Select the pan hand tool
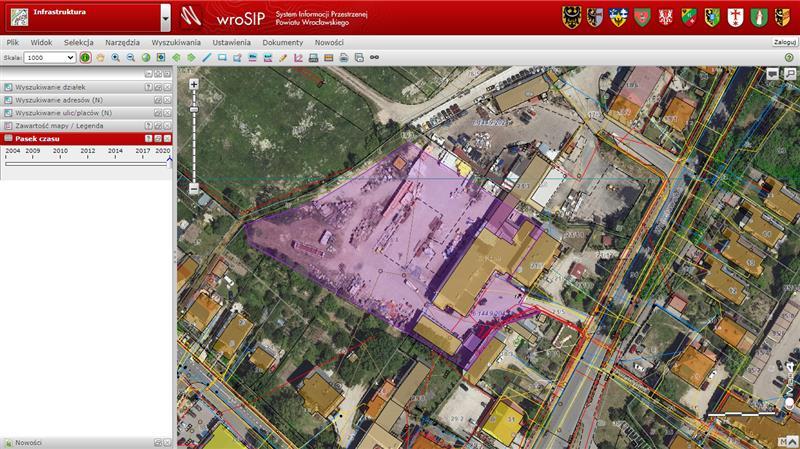The height and width of the screenshot is (449, 800). [100, 58]
